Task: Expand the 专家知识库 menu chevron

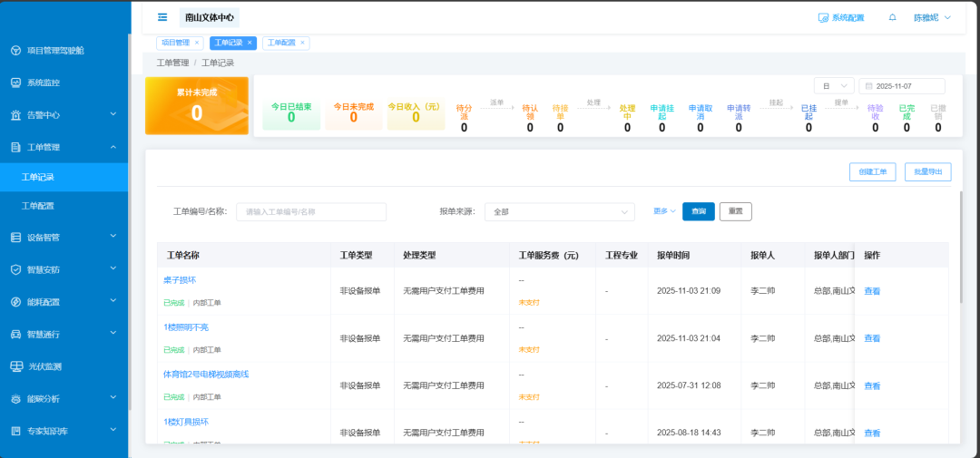Action: [x=113, y=430]
